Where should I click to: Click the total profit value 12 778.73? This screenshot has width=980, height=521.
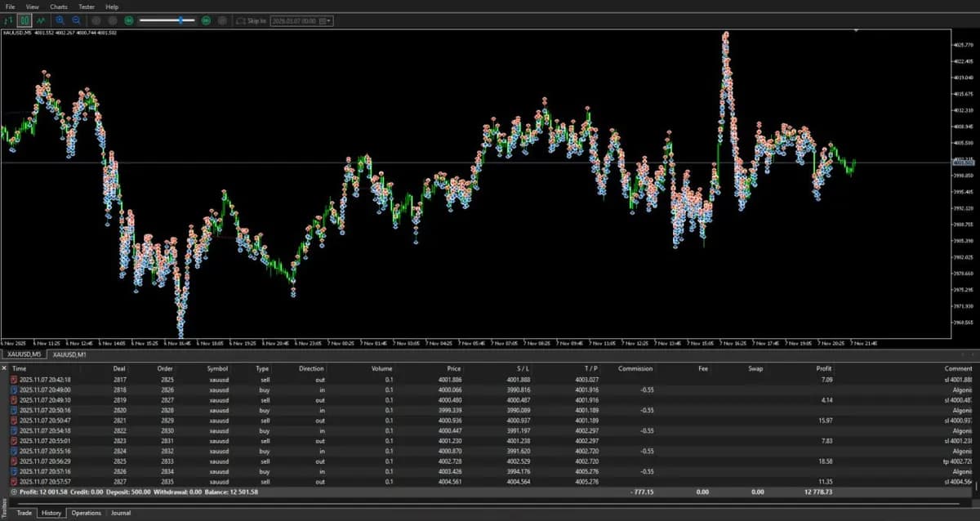[818, 492]
